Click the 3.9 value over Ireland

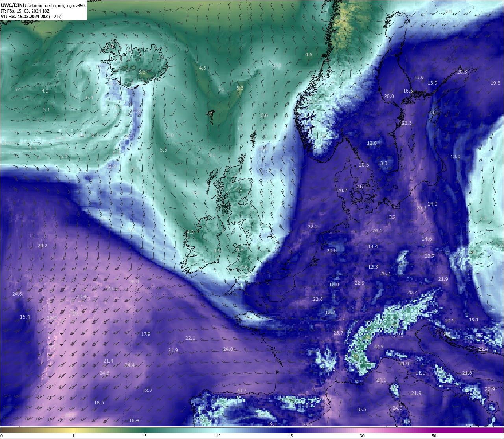pos(217,250)
